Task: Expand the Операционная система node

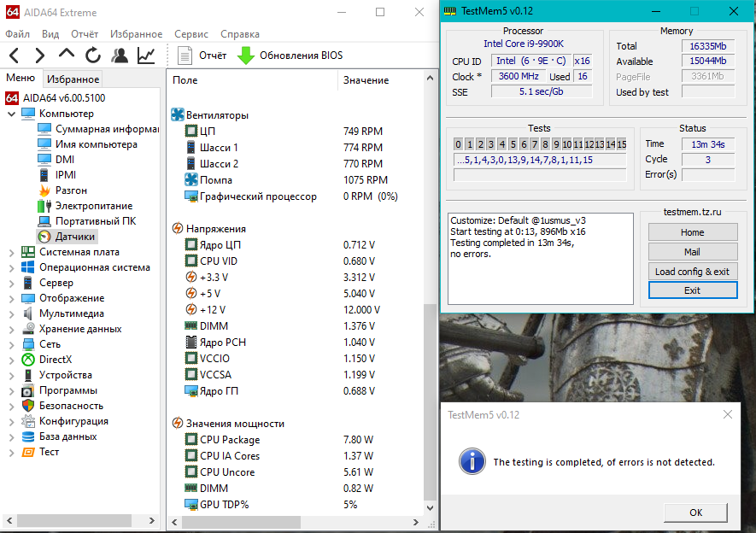Action: point(12,267)
